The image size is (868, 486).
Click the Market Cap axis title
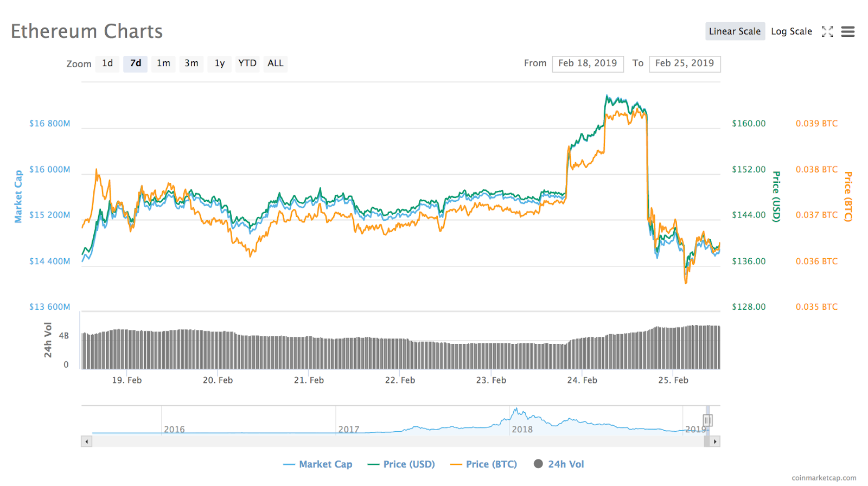click(x=18, y=196)
